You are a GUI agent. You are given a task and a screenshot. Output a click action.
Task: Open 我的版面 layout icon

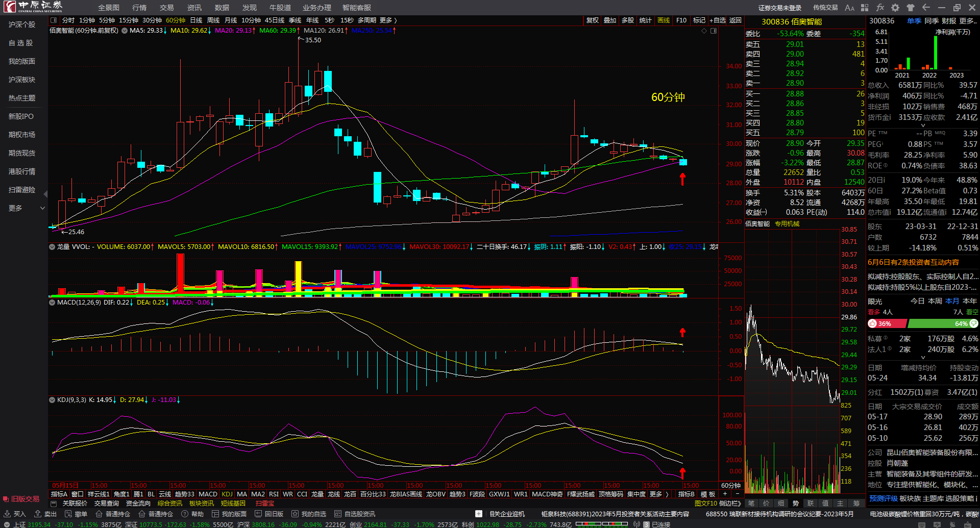(x=215, y=514)
